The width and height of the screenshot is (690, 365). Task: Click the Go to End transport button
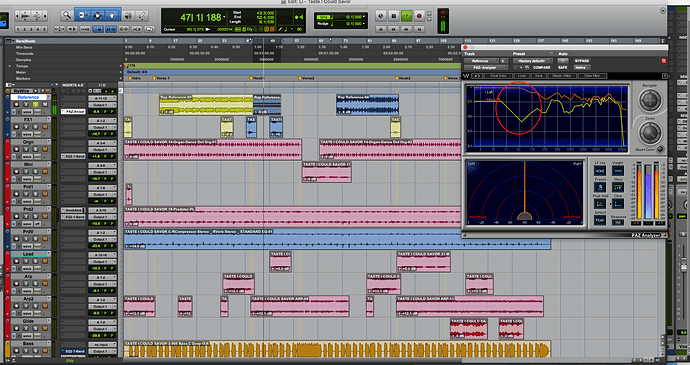point(419,29)
